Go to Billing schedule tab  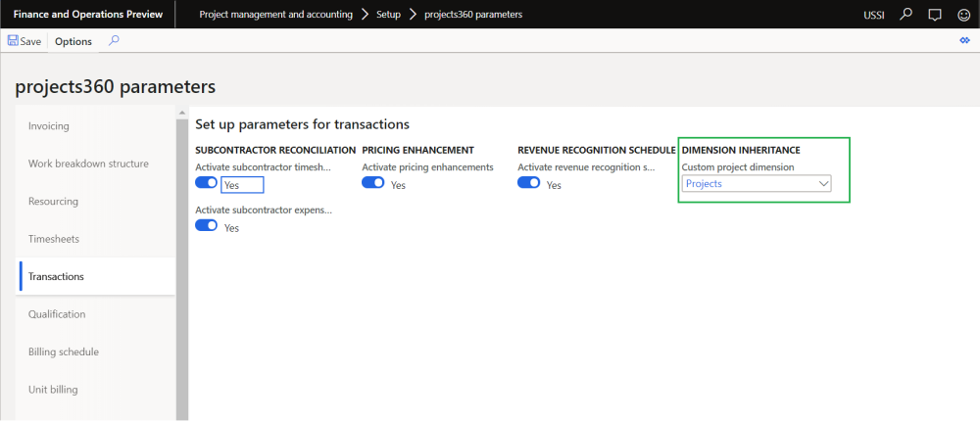pos(64,351)
